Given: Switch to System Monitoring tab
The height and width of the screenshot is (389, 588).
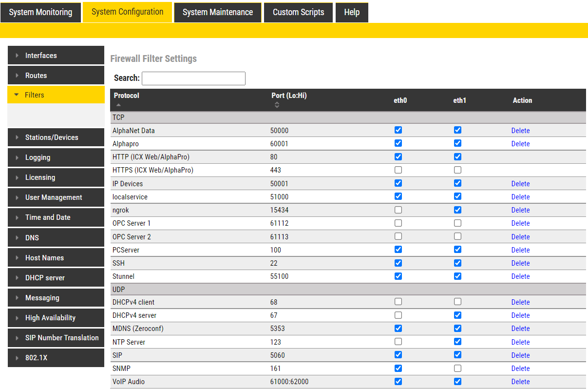Looking at the screenshot, I should (x=40, y=12).
